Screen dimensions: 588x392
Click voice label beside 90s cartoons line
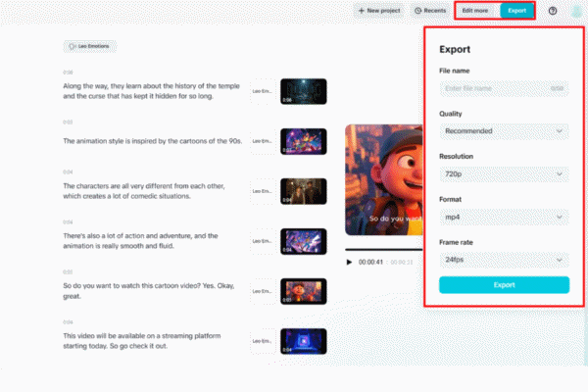(262, 141)
